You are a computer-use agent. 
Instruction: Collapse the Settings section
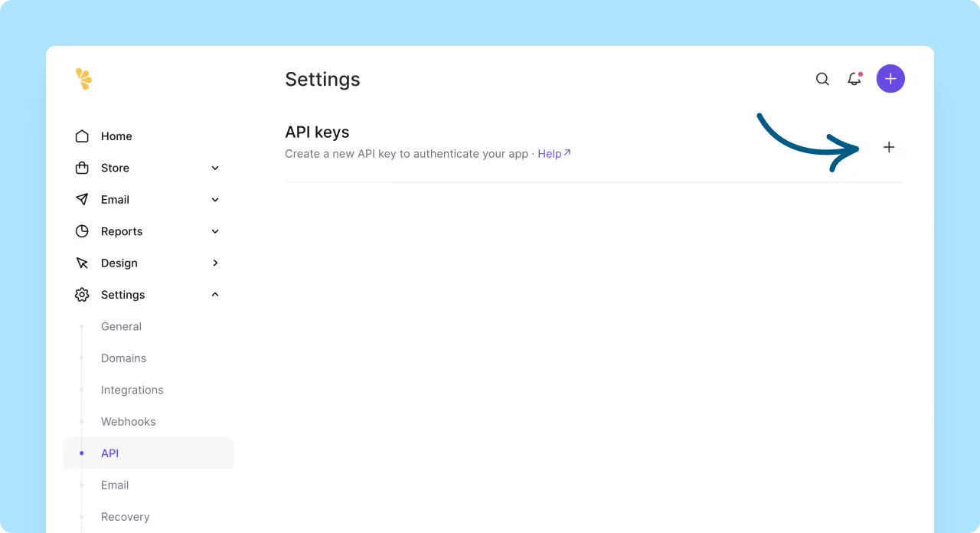[x=214, y=294]
